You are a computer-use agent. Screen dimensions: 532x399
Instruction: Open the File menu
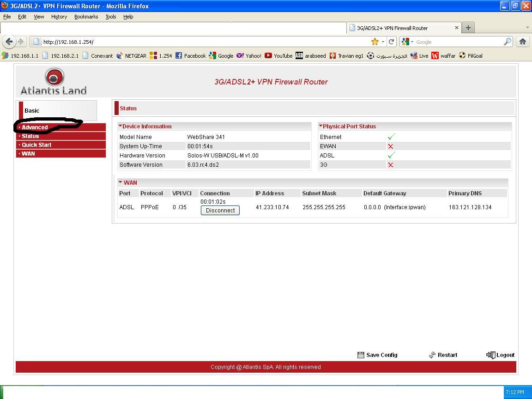[x=7, y=17]
